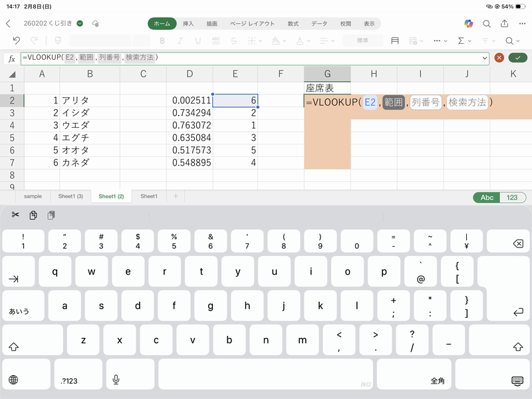
Task: Open the AutoSum menu in ribbon
Action: pos(464,41)
